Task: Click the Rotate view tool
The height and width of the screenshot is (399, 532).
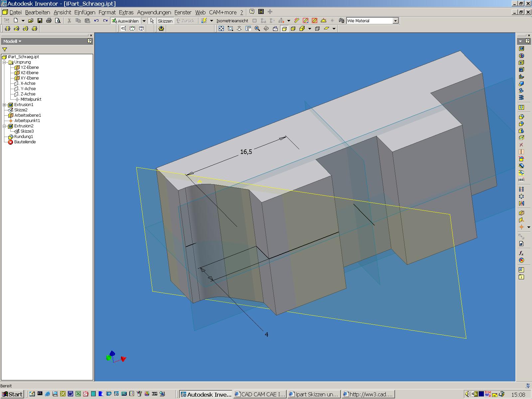Action: point(266,29)
